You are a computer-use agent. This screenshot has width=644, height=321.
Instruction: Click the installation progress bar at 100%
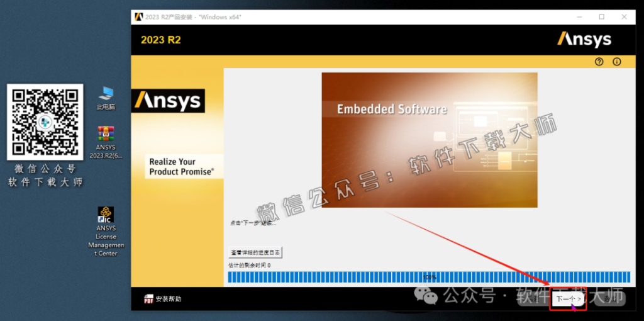click(x=429, y=277)
